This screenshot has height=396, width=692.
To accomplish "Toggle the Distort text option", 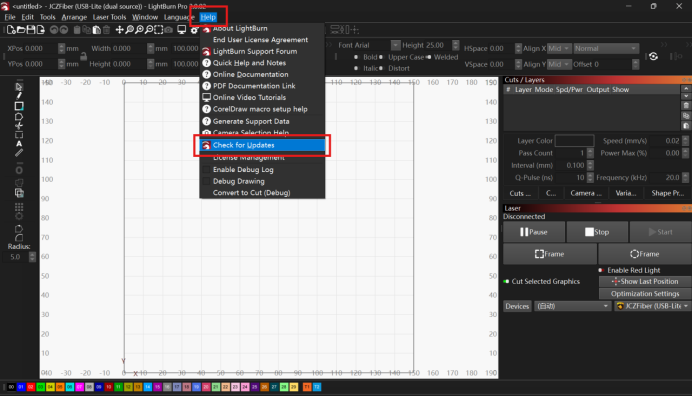I will [x=381, y=68].
